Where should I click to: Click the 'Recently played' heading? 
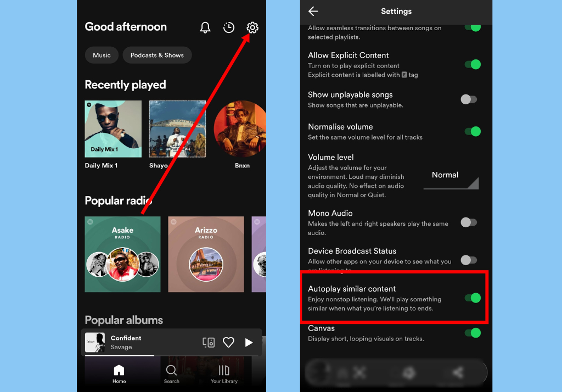125,85
